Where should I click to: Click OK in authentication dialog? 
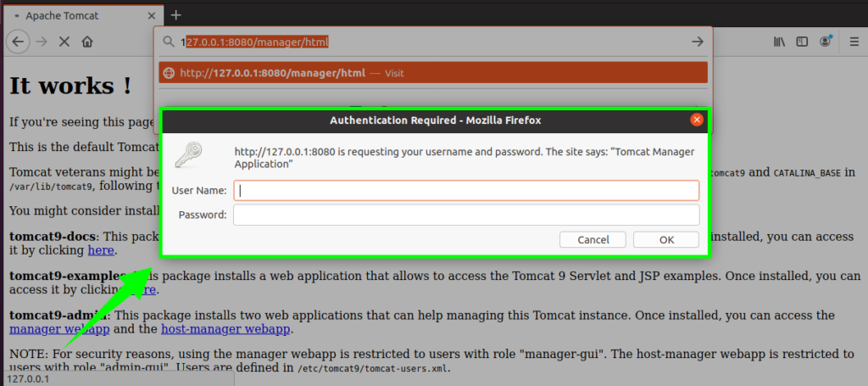coord(666,240)
